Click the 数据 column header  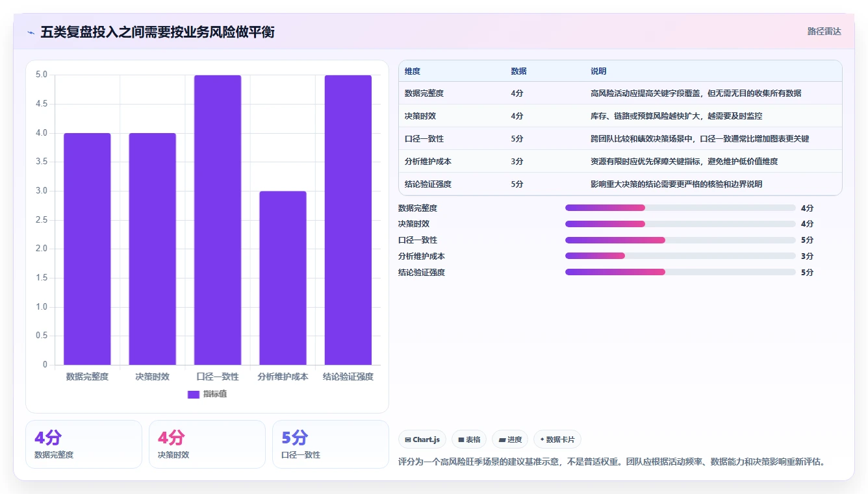pos(518,71)
